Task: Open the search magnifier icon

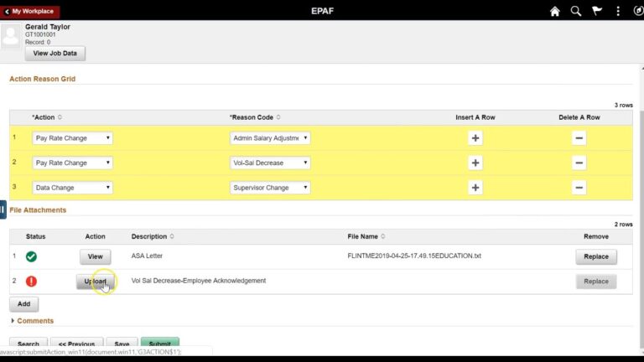Action: [x=576, y=11]
